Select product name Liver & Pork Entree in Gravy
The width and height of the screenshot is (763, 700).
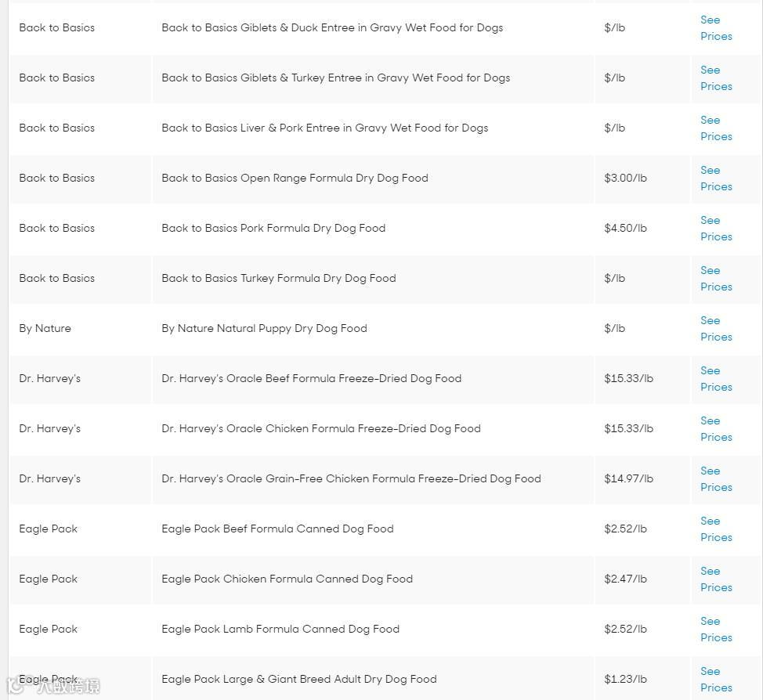[324, 128]
